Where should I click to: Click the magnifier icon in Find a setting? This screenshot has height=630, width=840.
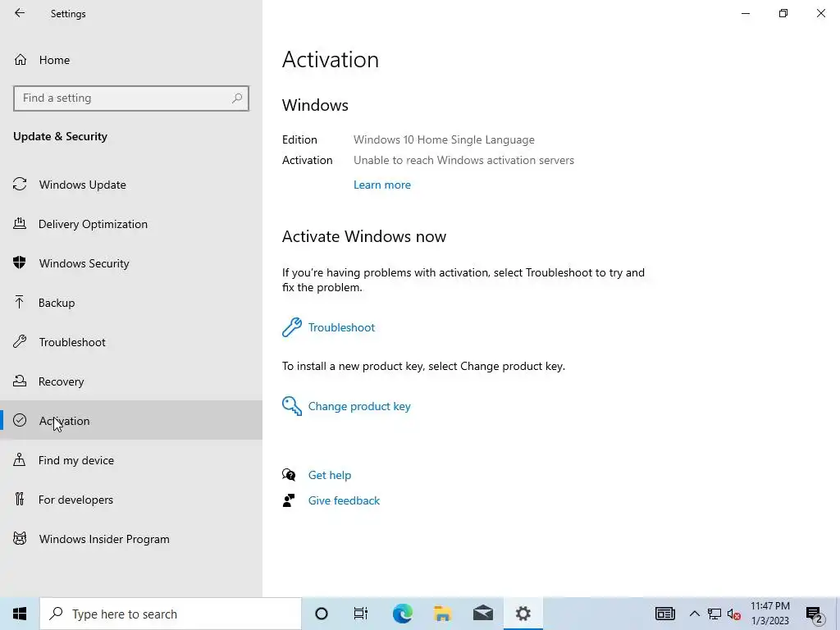[x=237, y=98]
